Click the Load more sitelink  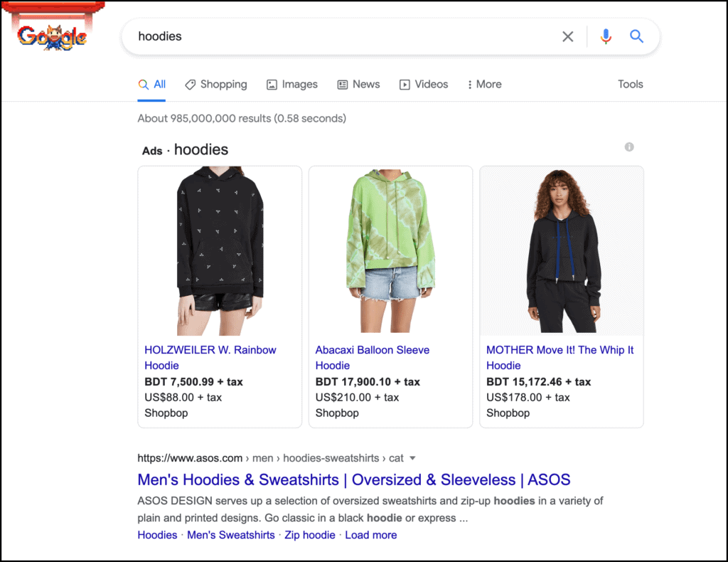(370, 535)
